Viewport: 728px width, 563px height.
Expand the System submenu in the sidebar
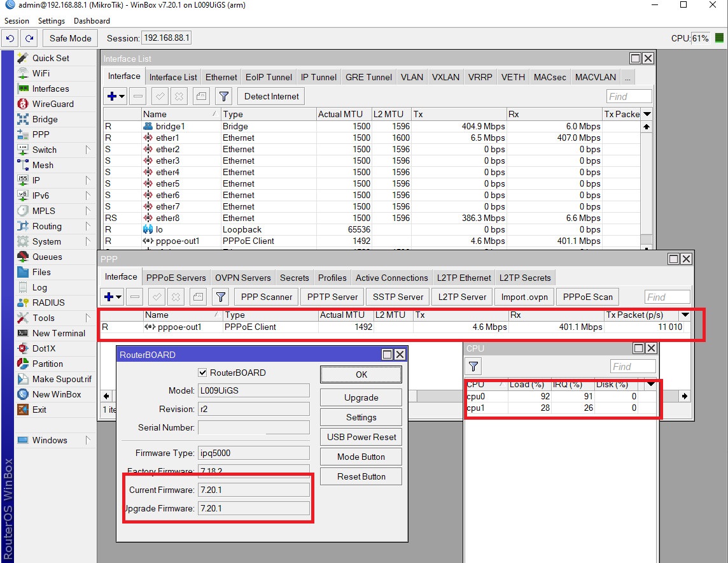[x=88, y=241]
